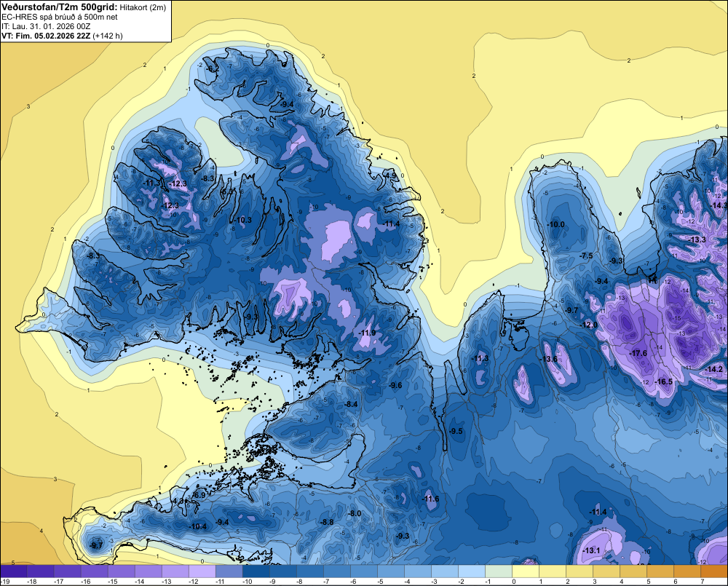Click the 7 legend scale label

click(x=702, y=582)
